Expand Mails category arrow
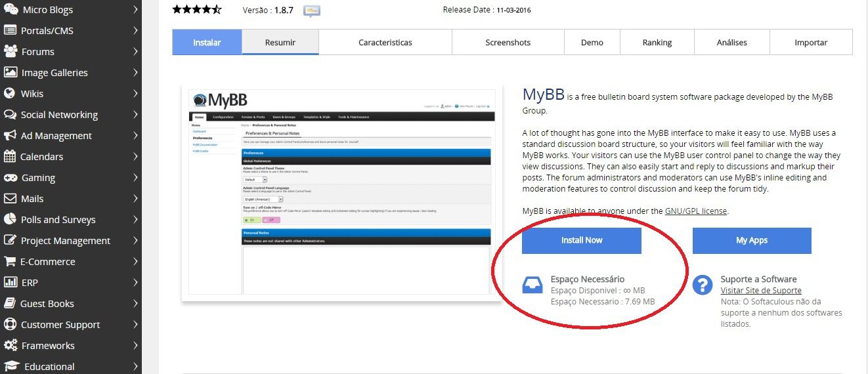This screenshot has width=868, height=374. pos(135,198)
